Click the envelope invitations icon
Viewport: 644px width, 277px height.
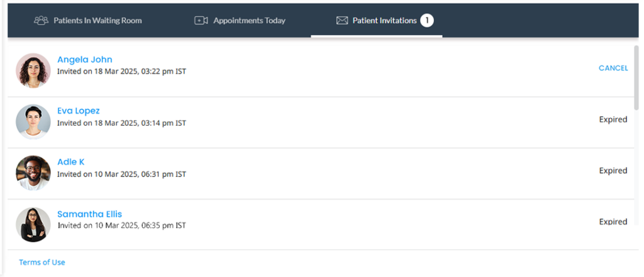coord(342,21)
